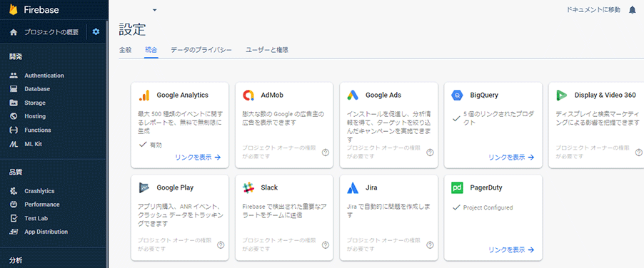This screenshot has height=268, width=644.
Task: Click the PagerDuty green logo
Action: 457,187
